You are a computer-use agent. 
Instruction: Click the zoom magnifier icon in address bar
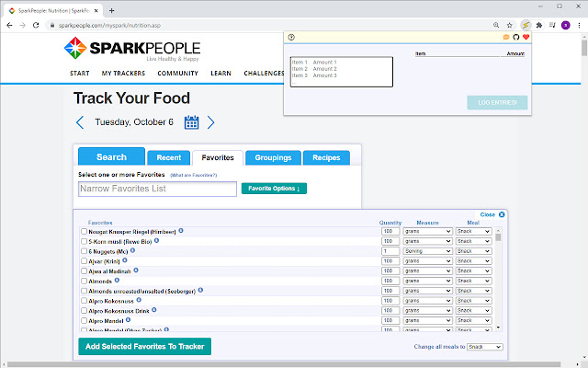coord(496,25)
